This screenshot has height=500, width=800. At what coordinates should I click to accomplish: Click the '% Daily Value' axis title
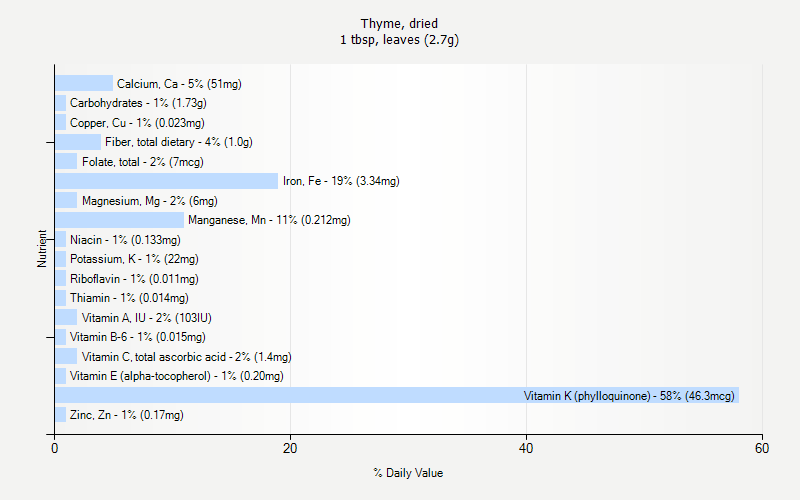click(x=408, y=473)
